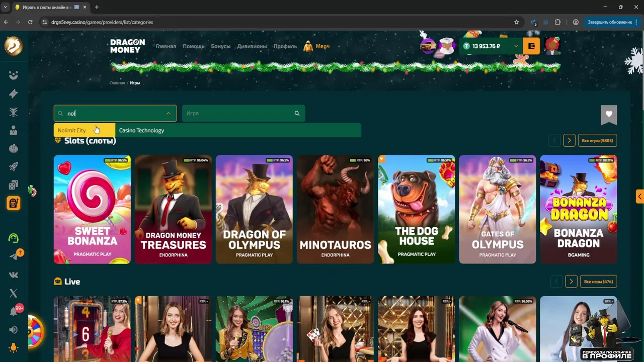Open the Профиль menu item
This screenshot has height=362, width=644.
[285, 46]
